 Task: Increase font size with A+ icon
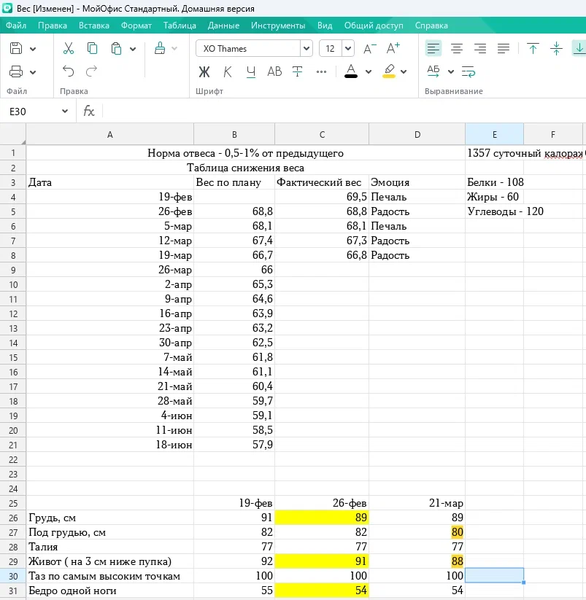[x=393, y=49]
